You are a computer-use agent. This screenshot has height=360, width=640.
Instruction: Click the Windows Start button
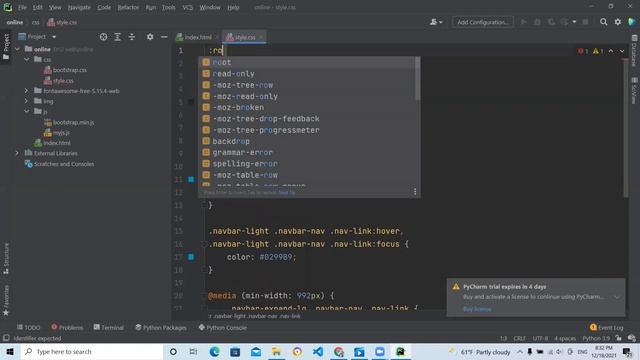coord(10,351)
